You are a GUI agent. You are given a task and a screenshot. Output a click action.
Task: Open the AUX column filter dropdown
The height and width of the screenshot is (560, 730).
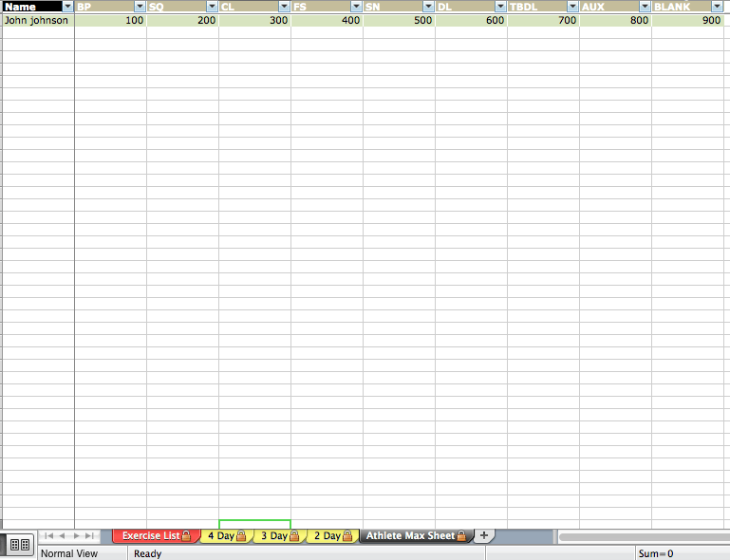tap(645, 7)
